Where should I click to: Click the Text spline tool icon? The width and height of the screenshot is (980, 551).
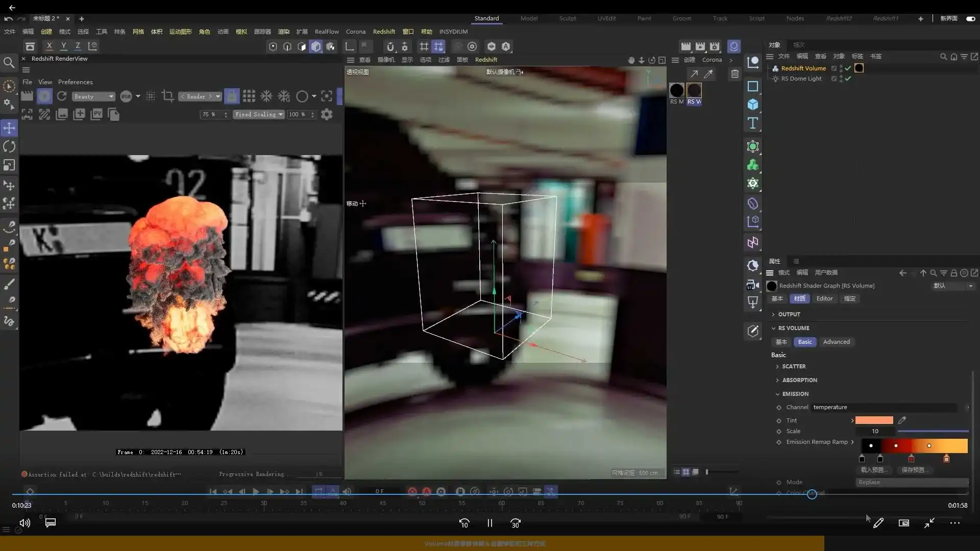coord(753,123)
